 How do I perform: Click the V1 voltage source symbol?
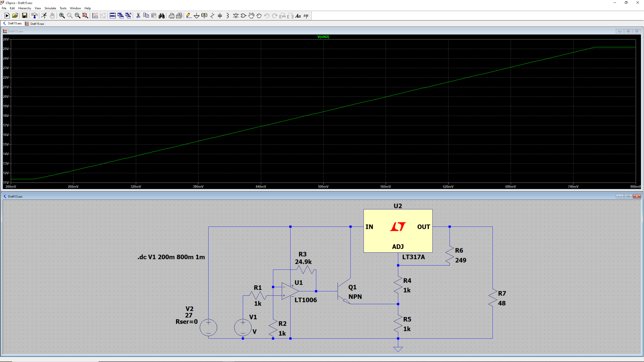click(243, 327)
